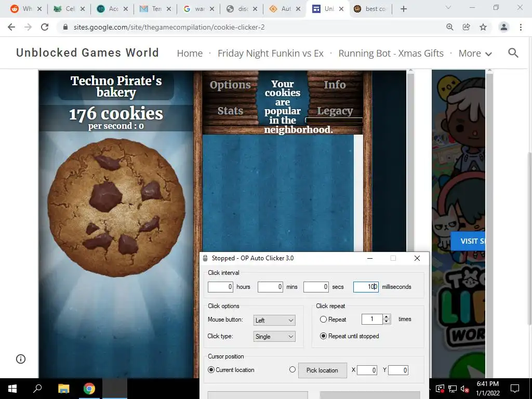This screenshot has height=399, width=532.
Task: Click the network tray icon
Action: (452, 389)
